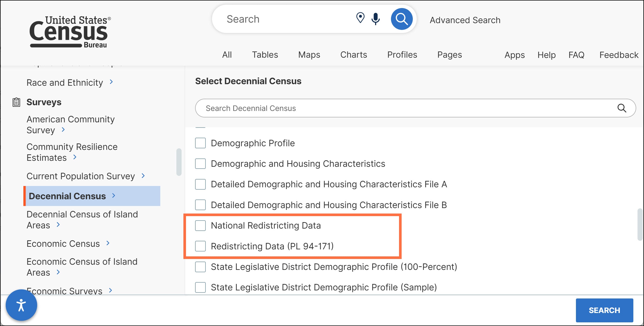This screenshot has height=326, width=644.
Task: Click Community Resilience Estimates label
Action: (x=72, y=152)
